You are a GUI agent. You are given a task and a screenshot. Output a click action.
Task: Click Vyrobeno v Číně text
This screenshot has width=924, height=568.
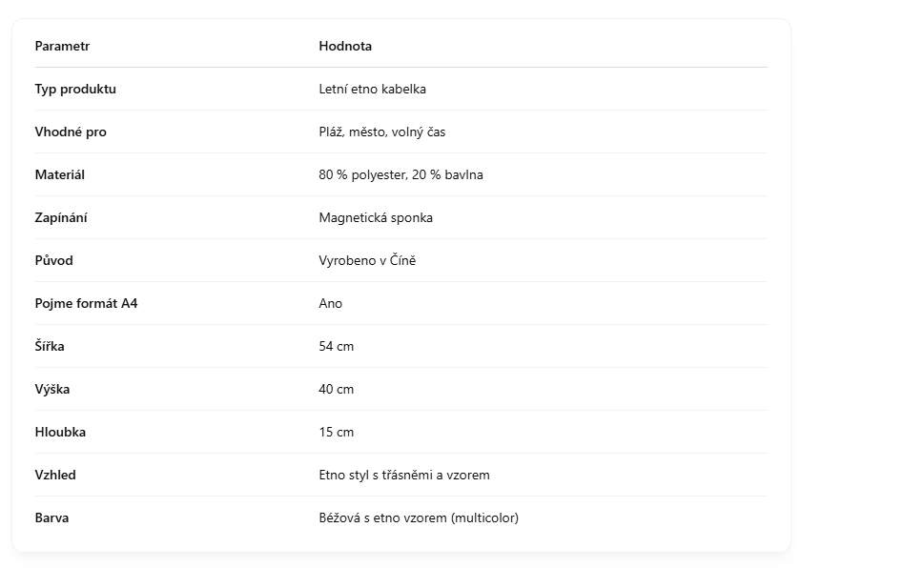(x=367, y=260)
